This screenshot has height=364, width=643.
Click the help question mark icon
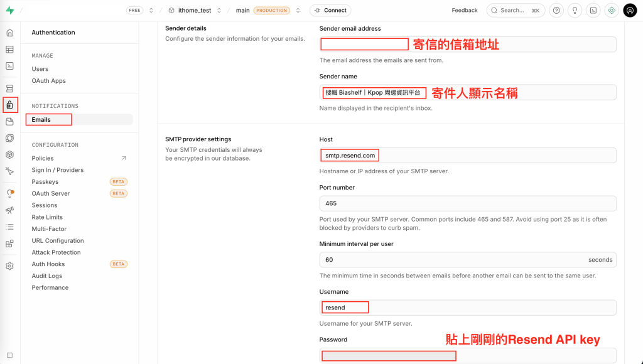[x=556, y=10]
